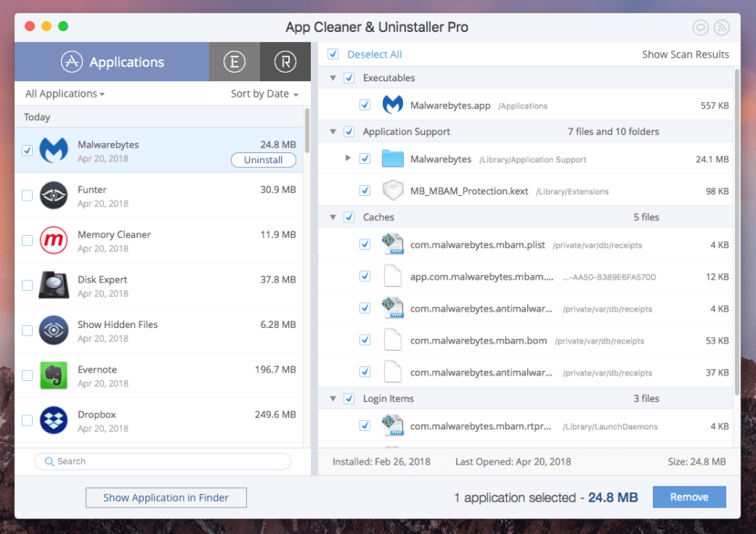Screen dimensions: 756x534
Task: Click the Remove button
Action: pyautogui.click(x=689, y=497)
